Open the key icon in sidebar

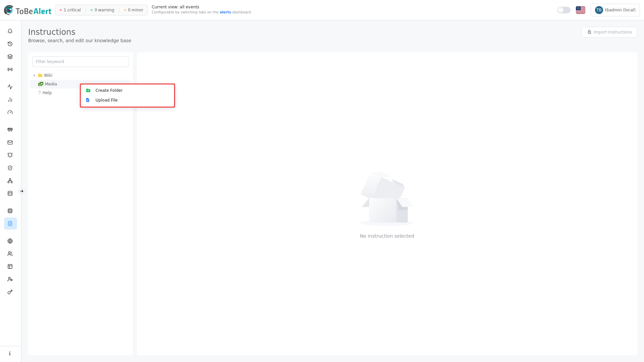10,292
